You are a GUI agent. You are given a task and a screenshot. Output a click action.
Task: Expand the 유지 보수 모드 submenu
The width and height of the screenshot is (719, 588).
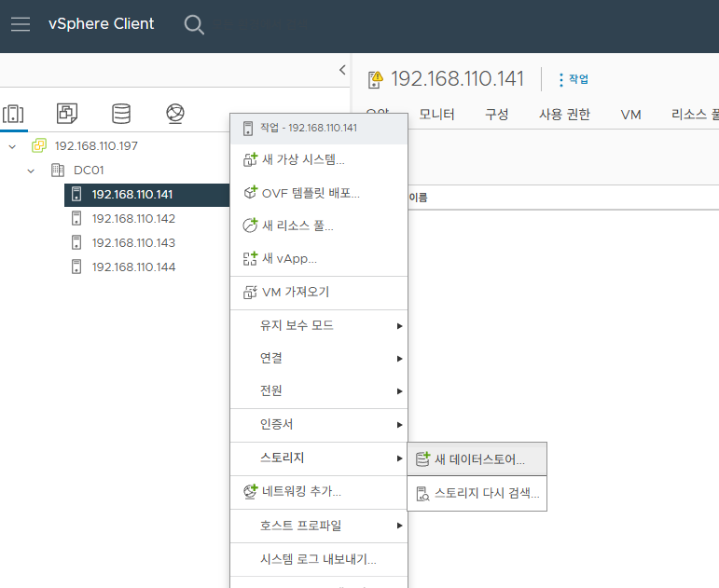pos(399,326)
